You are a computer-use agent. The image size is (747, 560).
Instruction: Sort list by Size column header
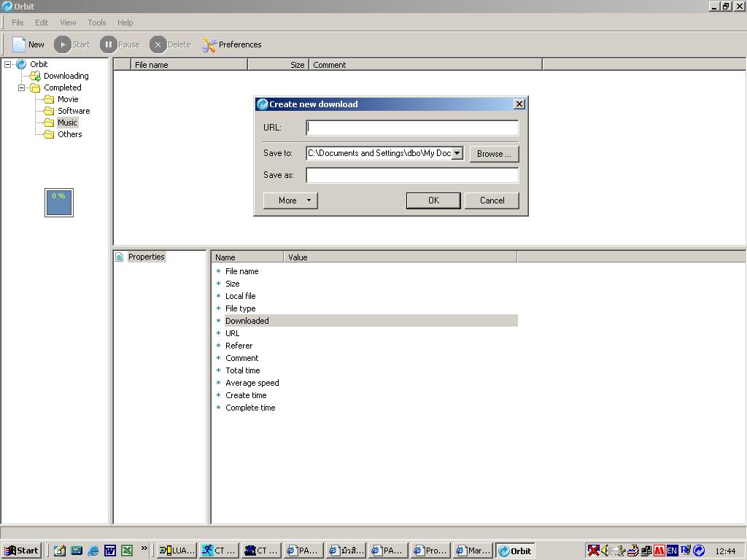[x=278, y=65]
